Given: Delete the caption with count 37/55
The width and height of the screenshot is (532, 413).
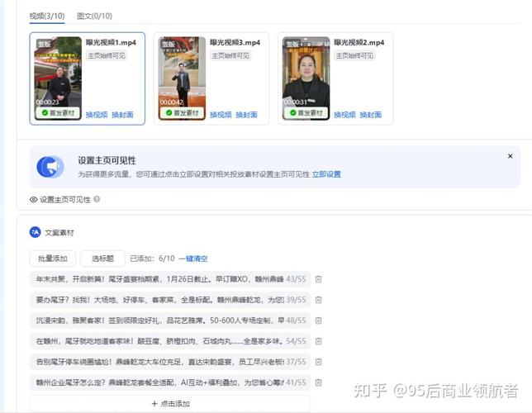Looking at the screenshot, I should pos(318,362).
